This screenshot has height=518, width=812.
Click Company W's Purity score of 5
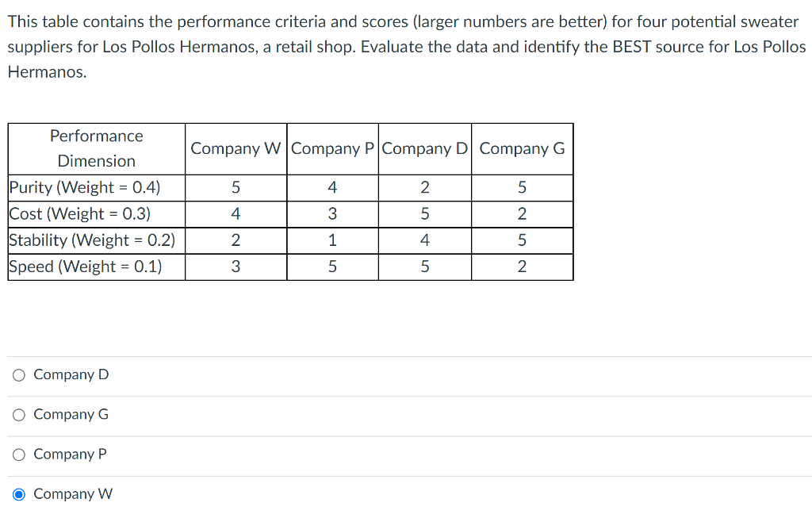click(x=236, y=187)
